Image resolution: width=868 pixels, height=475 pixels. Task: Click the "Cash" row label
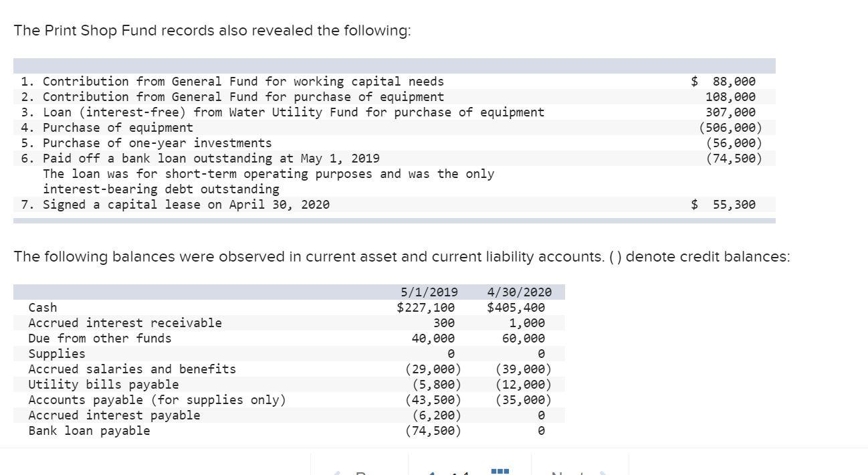pos(43,308)
